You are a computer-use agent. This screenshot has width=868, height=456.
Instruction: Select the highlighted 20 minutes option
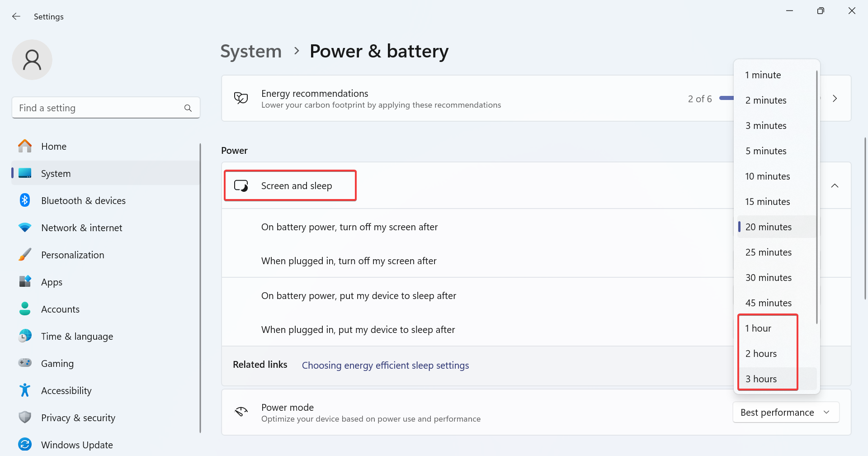tap(777, 227)
